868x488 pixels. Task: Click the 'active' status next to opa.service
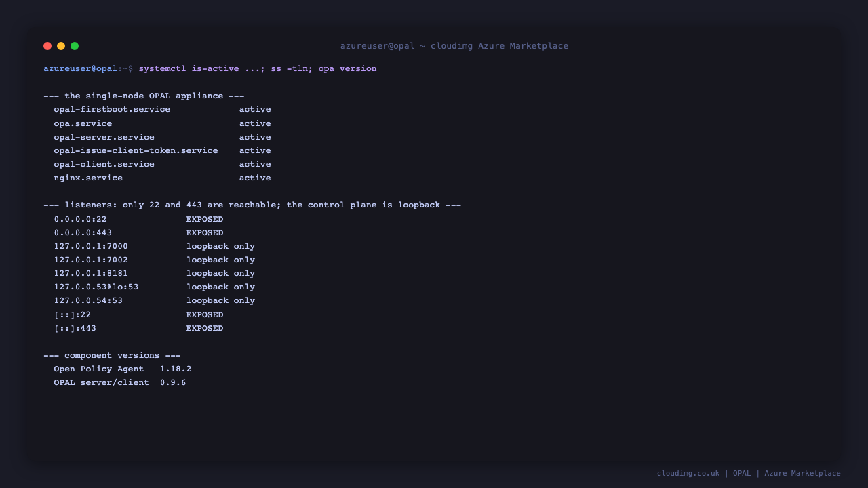click(x=255, y=123)
